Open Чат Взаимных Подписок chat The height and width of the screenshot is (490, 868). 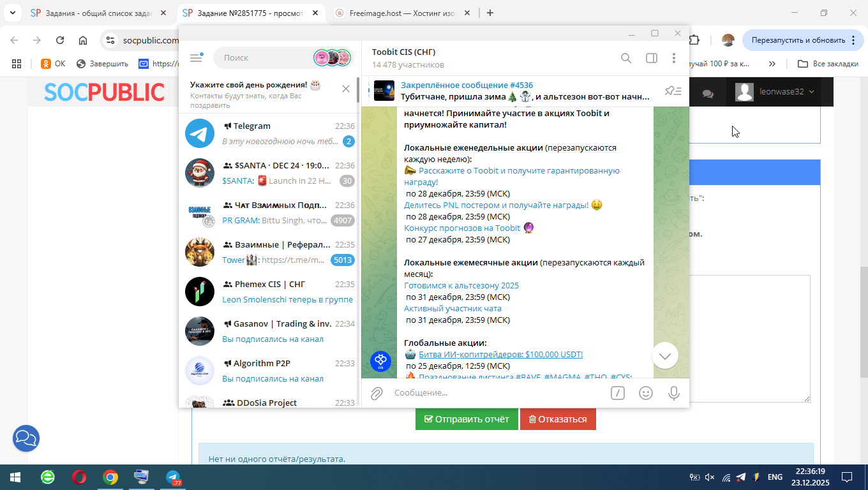(269, 212)
